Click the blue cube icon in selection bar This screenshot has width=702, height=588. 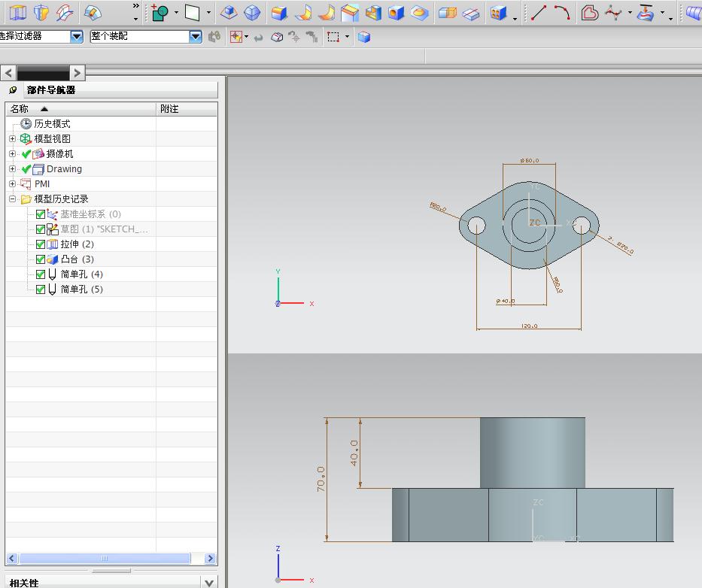click(x=364, y=37)
